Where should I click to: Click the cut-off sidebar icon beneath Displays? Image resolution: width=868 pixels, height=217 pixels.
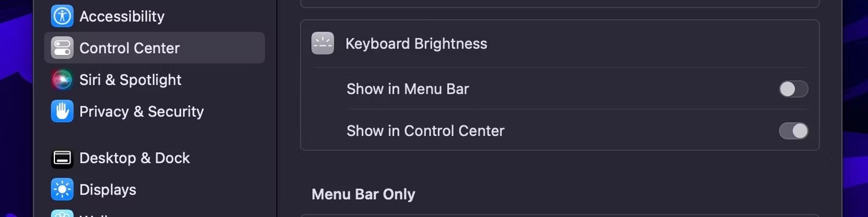click(62, 214)
